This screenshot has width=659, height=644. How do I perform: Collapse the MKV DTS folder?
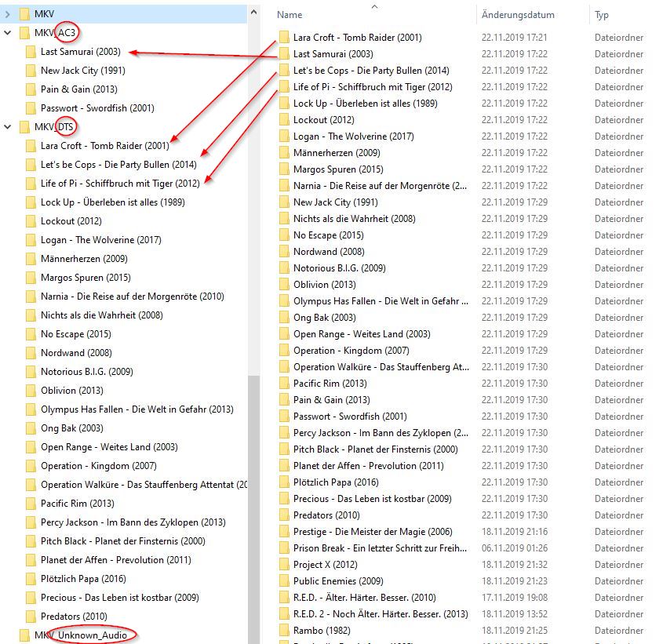pyautogui.click(x=8, y=127)
